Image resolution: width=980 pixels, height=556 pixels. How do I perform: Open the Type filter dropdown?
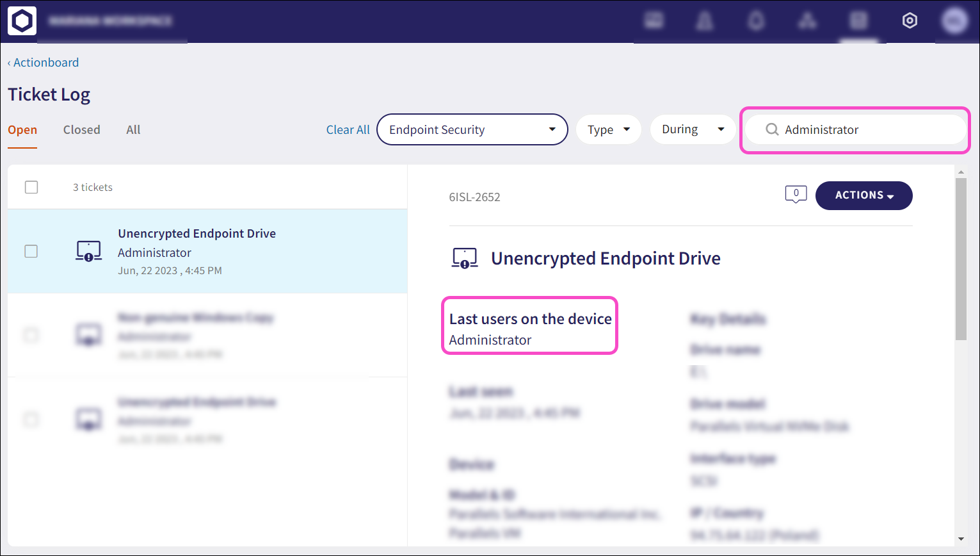point(609,129)
